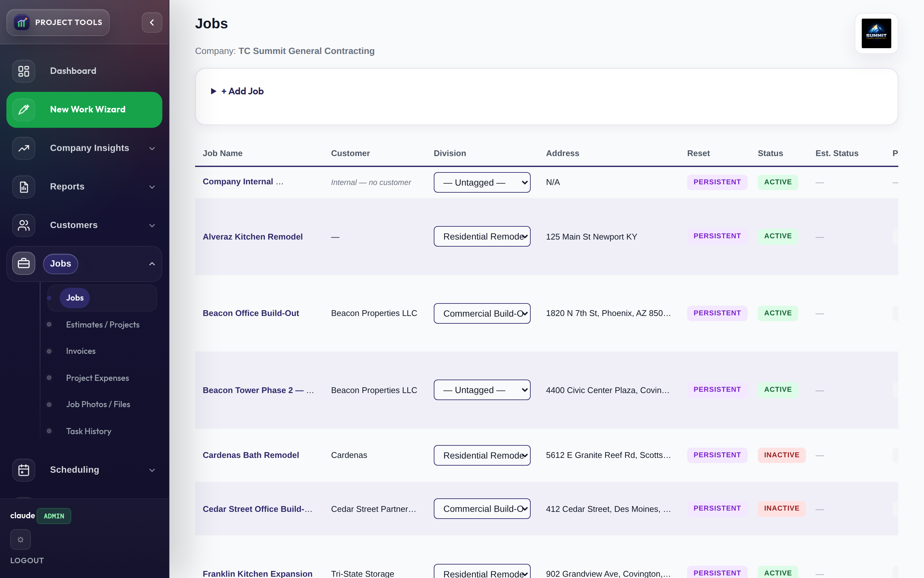Click the New Work Wizard pencil icon
Viewport: 924px width, 578px height.
[24, 110]
